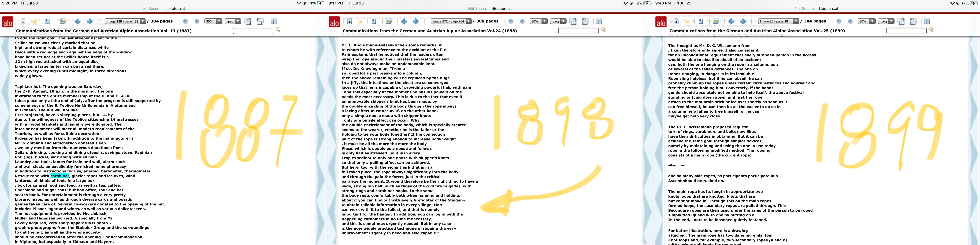The width and height of the screenshot is (980, 245).
Task: Click the image view icon in the 1899 viewer
Action: click(x=716, y=21)
